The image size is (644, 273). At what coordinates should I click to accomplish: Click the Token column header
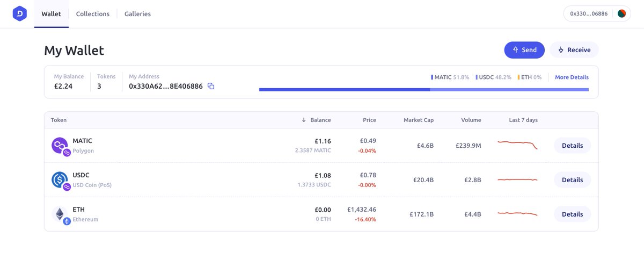59,120
